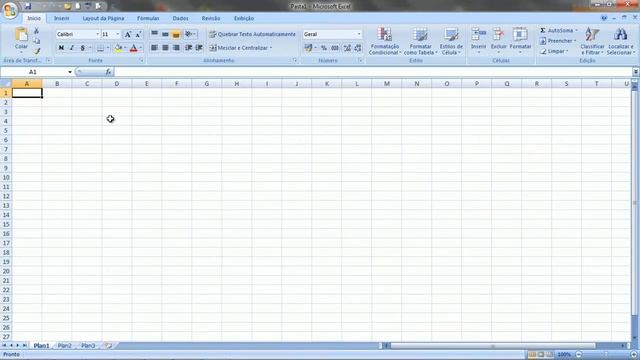Click the horizontal scrollbar
Screen dimensions: 640x360
click(493, 346)
